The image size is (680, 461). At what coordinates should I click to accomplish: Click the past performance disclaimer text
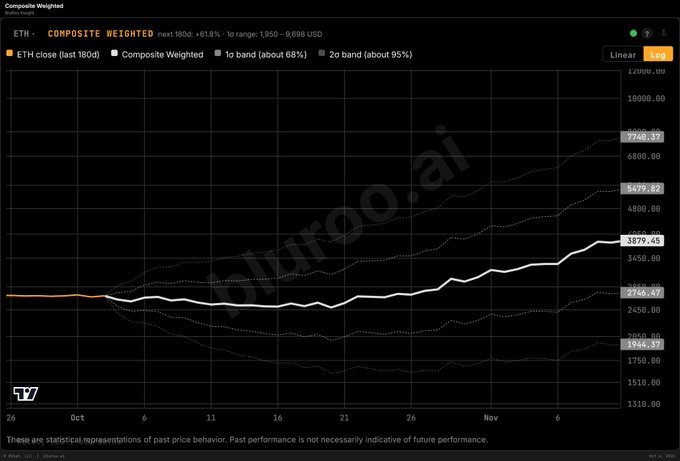(x=247, y=439)
